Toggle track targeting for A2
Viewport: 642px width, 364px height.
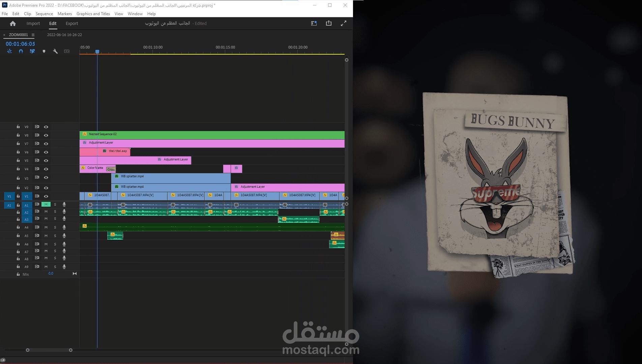click(x=27, y=212)
